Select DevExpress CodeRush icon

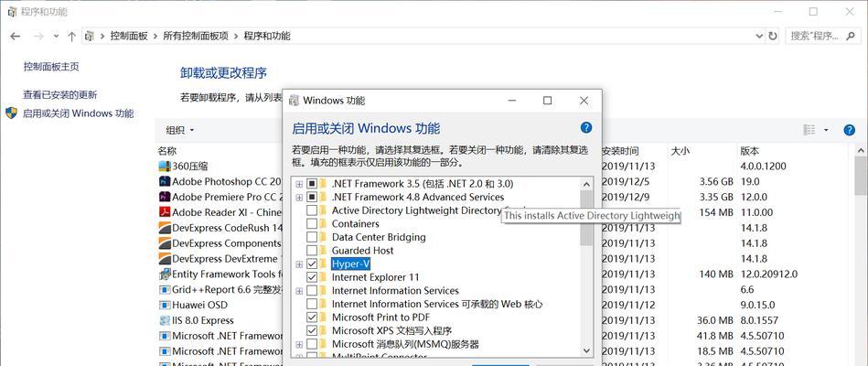coord(165,228)
